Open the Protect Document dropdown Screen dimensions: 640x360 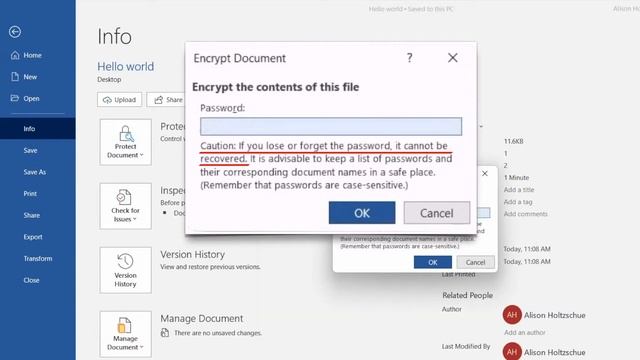tap(126, 142)
